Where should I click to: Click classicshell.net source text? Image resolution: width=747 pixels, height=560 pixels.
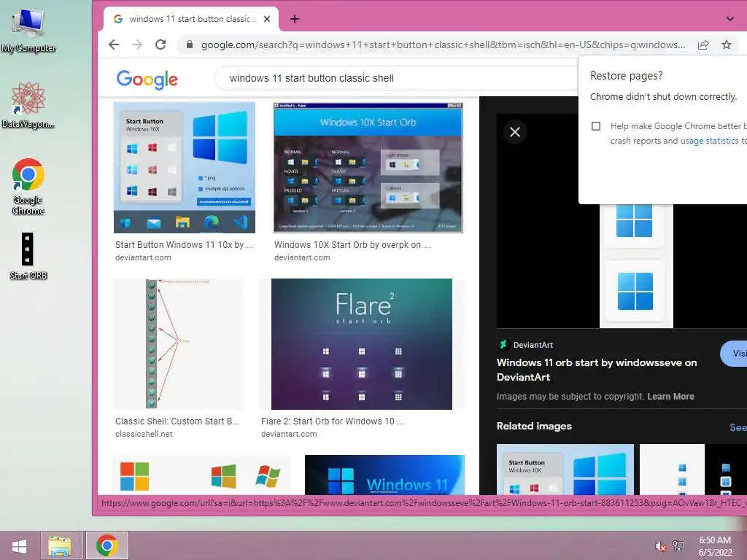(144, 434)
